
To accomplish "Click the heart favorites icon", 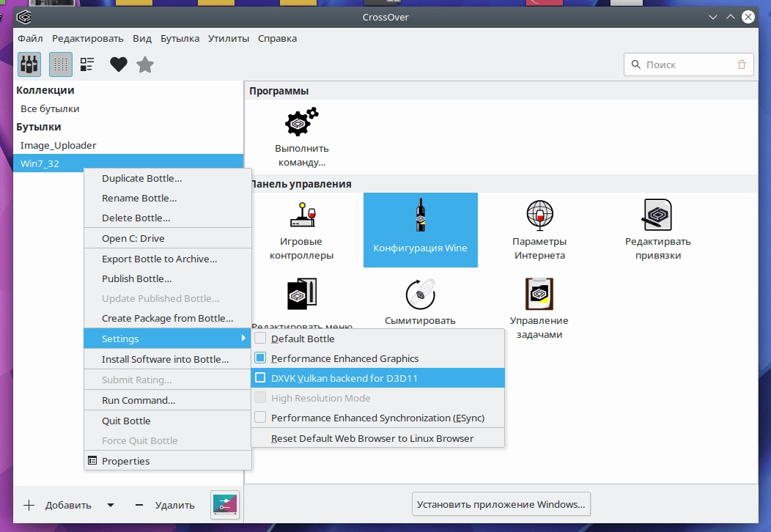I will click(119, 64).
